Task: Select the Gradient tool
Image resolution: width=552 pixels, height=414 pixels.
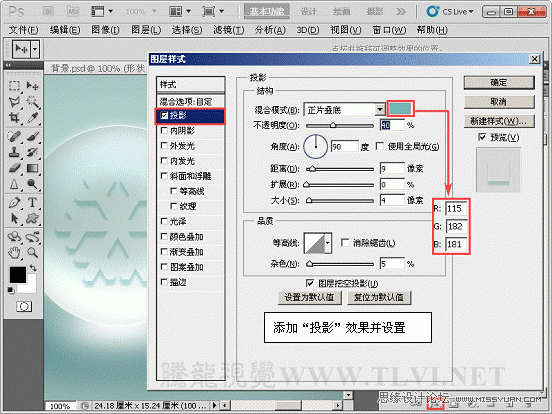Action: [32, 168]
